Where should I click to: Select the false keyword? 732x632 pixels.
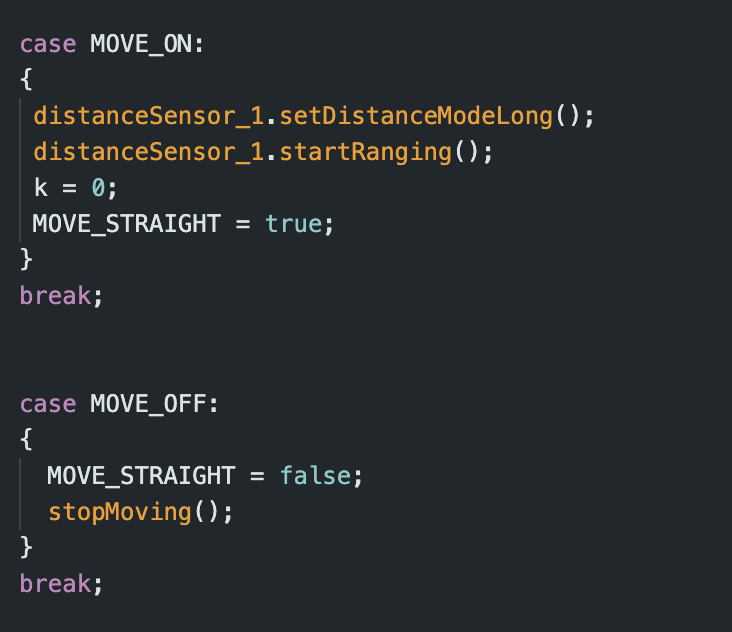click(315, 475)
